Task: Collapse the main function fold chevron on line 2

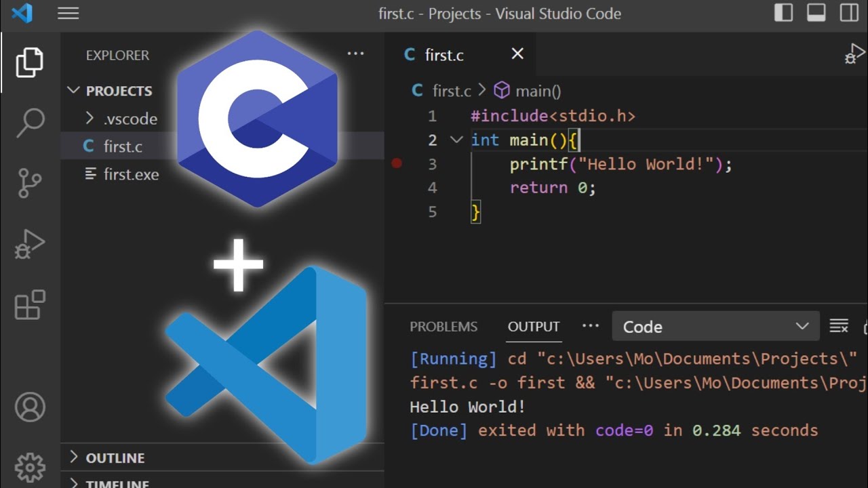Action: point(456,140)
